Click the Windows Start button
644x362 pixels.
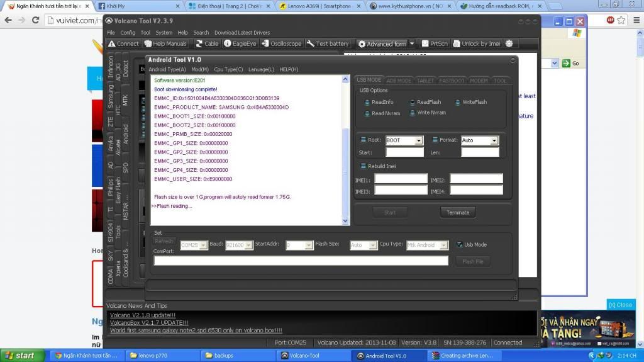(x=22, y=356)
